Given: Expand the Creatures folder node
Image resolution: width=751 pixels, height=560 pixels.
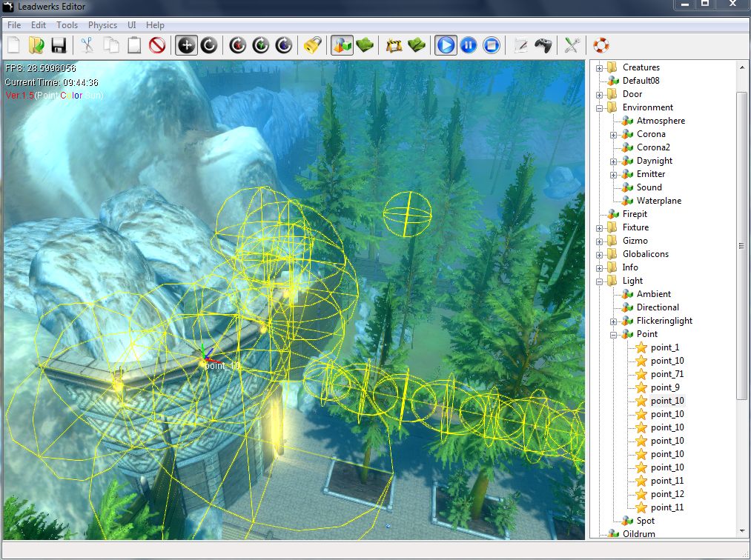Looking at the screenshot, I should (x=599, y=67).
